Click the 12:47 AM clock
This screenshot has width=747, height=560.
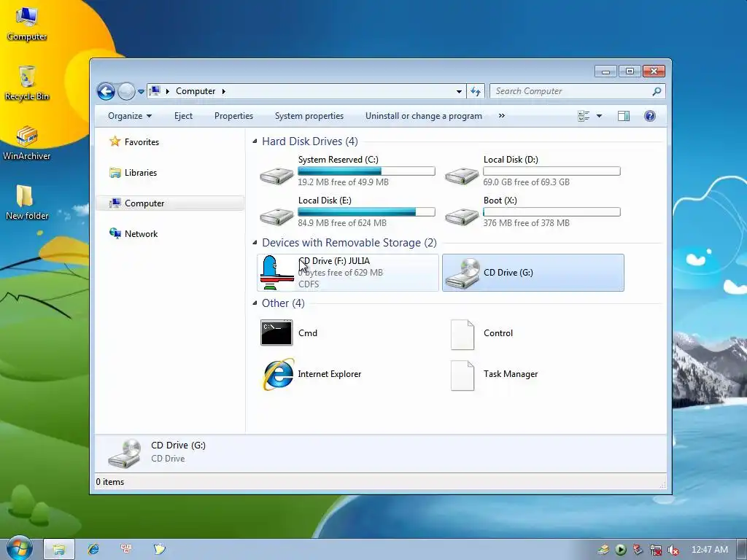[x=709, y=550]
